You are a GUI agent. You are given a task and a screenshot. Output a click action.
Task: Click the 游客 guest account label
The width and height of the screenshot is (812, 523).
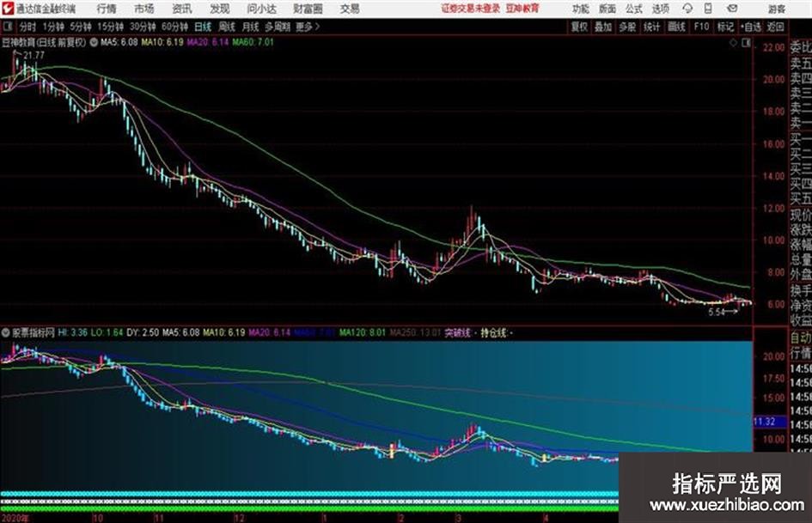[776, 9]
